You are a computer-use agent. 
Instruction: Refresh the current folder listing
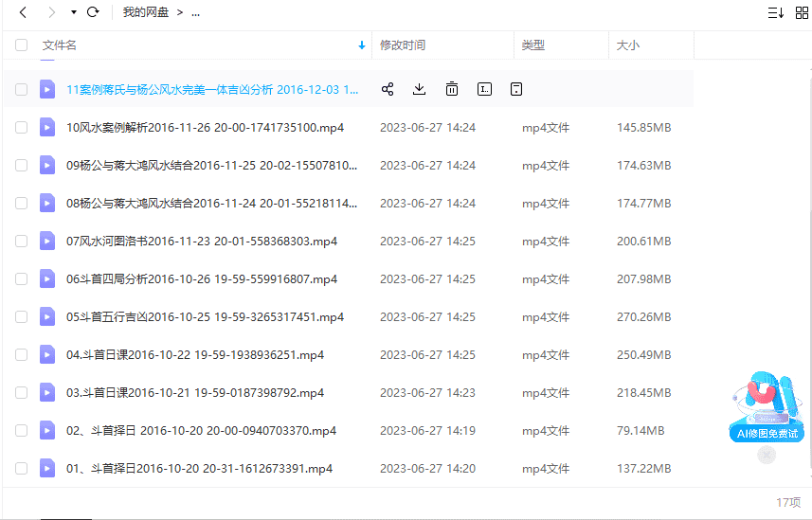coord(93,12)
